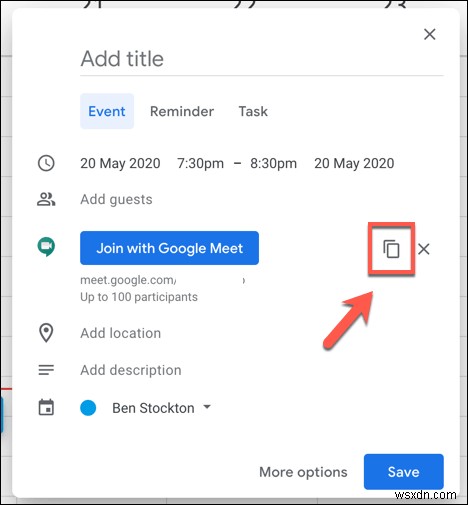The image size is (468, 505).
Task: Click the green Google Meet icon
Action: pos(46,247)
